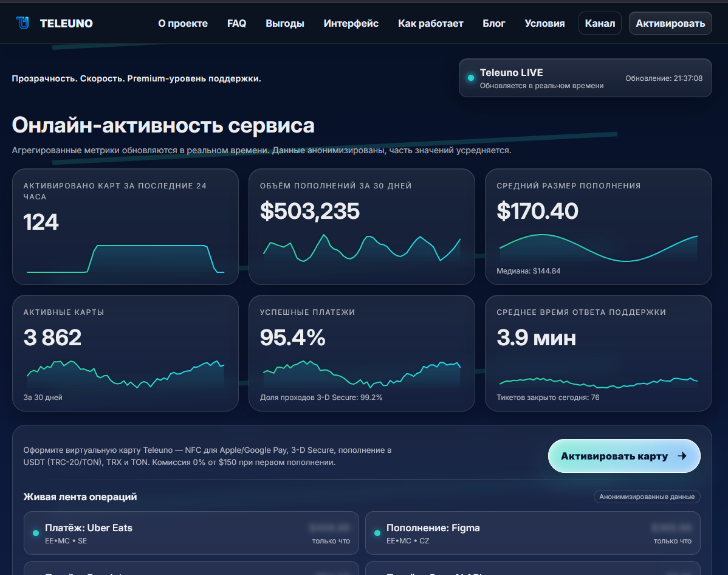Image resolution: width=728 pixels, height=575 pixels.
Task: Open Как работает page
Action: (x=430, y=23)
